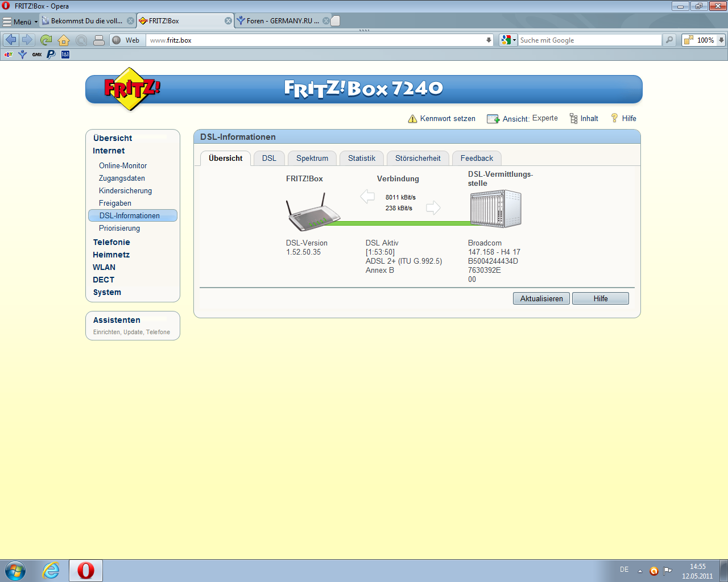The height and width of the screenshot is (582, 728).
Task: Open the Assistenten panel link
Action: coord(117,320)
